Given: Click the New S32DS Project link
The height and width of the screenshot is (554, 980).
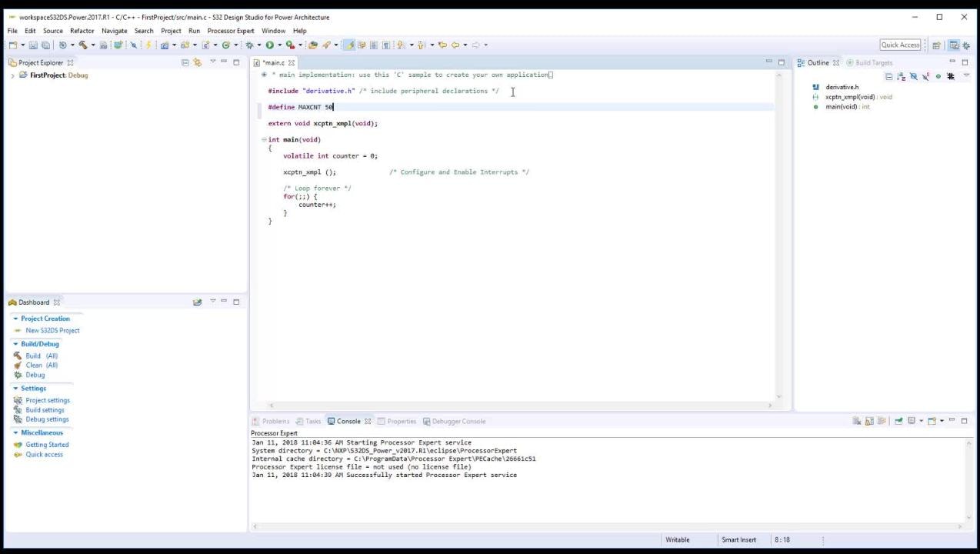Looking at the screenshot, I should pos(52,331).
